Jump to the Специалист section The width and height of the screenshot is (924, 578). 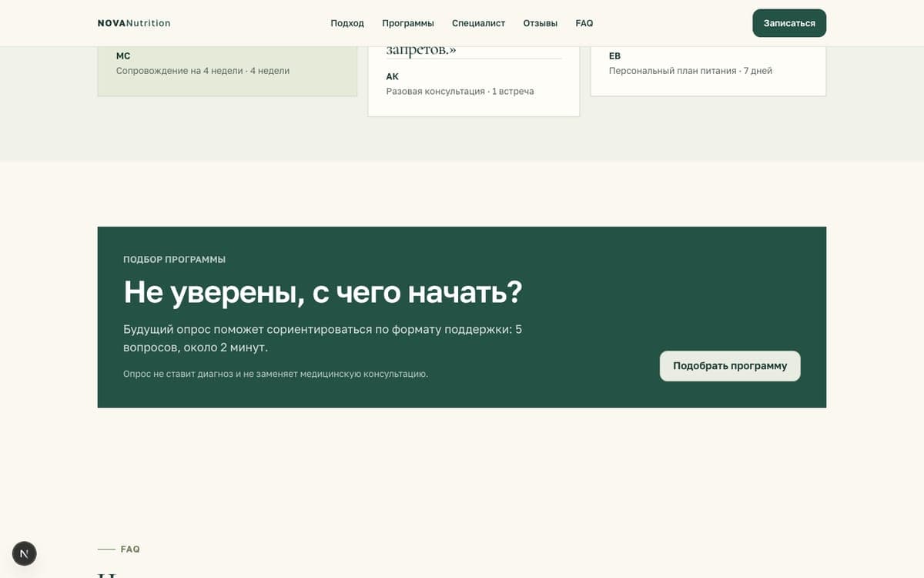point(478,23)
